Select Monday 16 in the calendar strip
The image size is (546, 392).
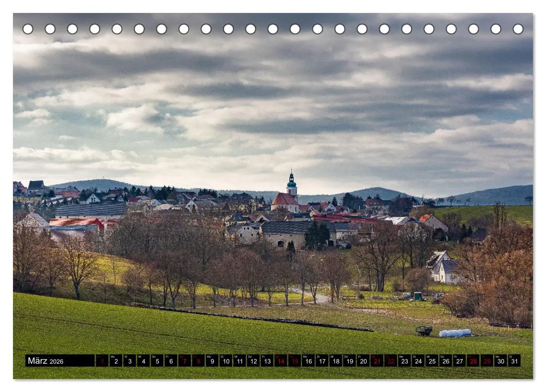(309, 361)
